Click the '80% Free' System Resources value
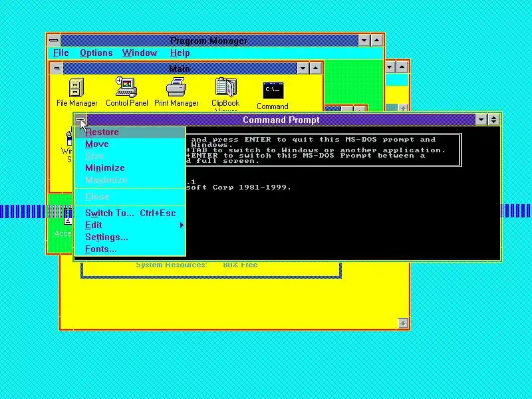The image size is (532, 399). pyautogui.click(x=240, y=265)
